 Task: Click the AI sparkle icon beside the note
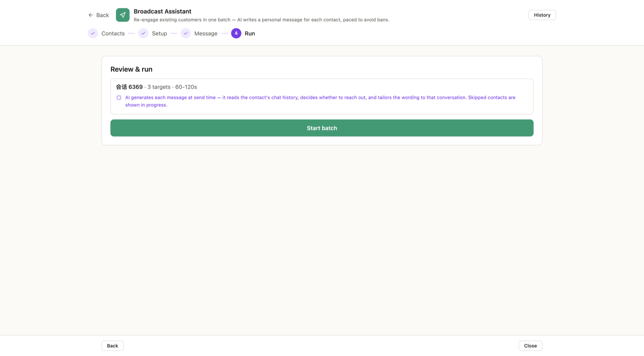pos(119,97)
